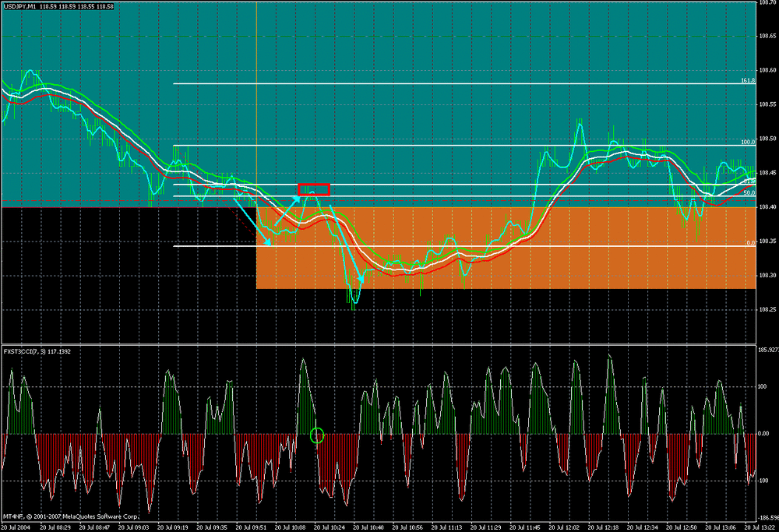This screenshot has height=532, width=779.
Task: Click the 108.55 price on the axis
Action: [767, 105]
